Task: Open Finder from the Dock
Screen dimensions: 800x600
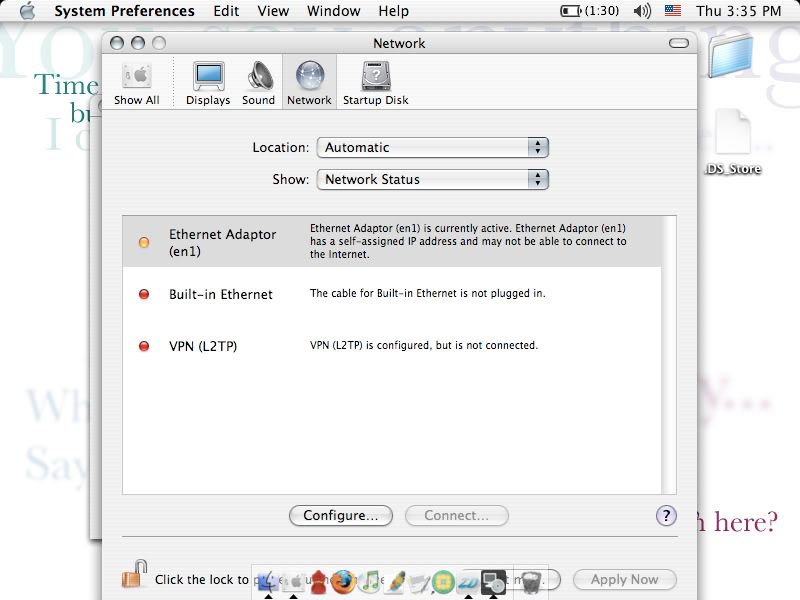Action: point(268,581)
